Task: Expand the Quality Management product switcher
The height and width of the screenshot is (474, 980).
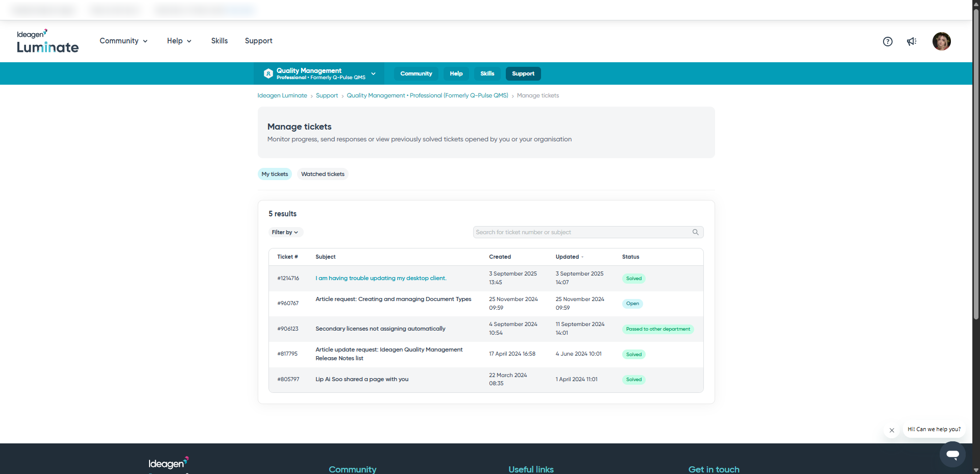Action: pos(374,73)
